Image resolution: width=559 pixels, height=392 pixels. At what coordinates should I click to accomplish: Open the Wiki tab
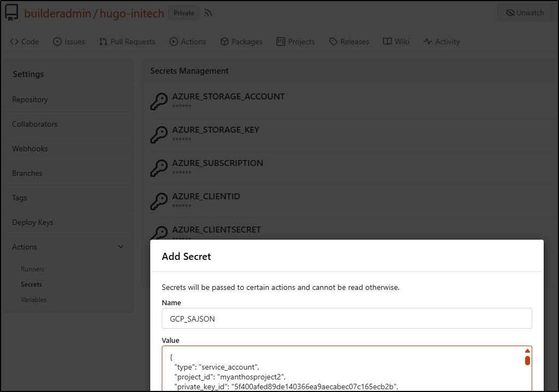396,41
